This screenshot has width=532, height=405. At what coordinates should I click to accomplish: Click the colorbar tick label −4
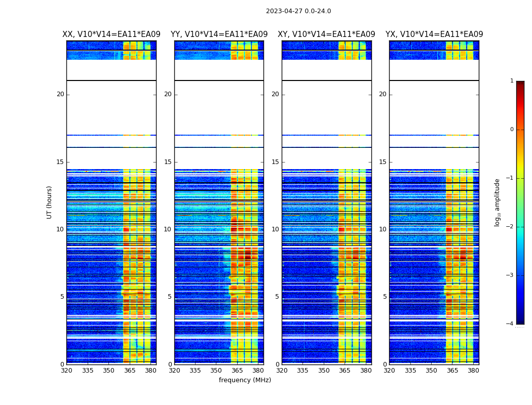click(510, 324)
